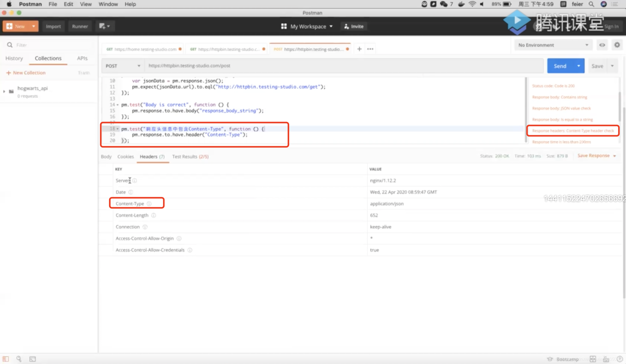
Task: Open the Postman console icon at bottom
Action: [32, 359]
